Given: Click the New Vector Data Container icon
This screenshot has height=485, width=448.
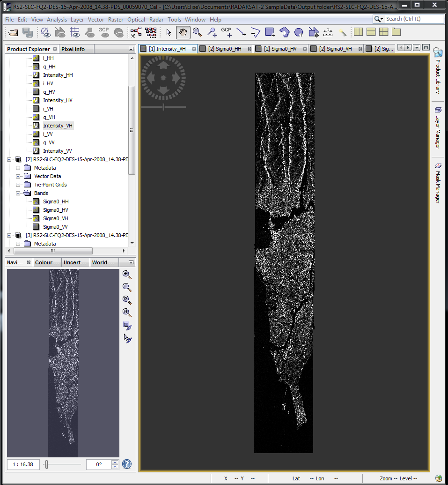Looking at the screenshot, I should point(313,32).
